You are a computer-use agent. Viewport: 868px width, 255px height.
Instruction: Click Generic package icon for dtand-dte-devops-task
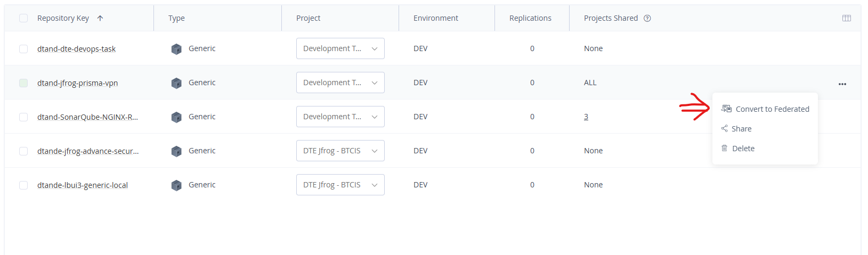click(x=176, y=49)
